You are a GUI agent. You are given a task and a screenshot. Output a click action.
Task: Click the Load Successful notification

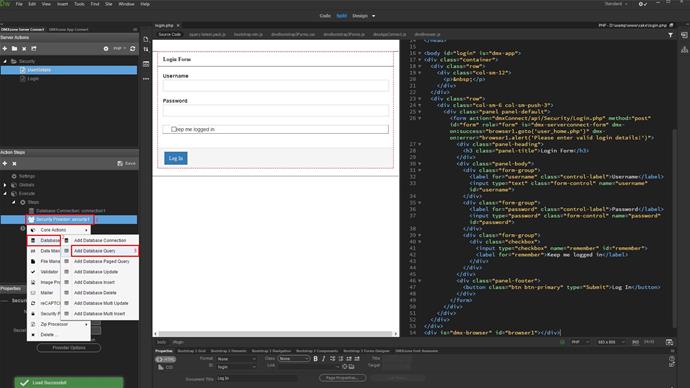click(69, 383)
